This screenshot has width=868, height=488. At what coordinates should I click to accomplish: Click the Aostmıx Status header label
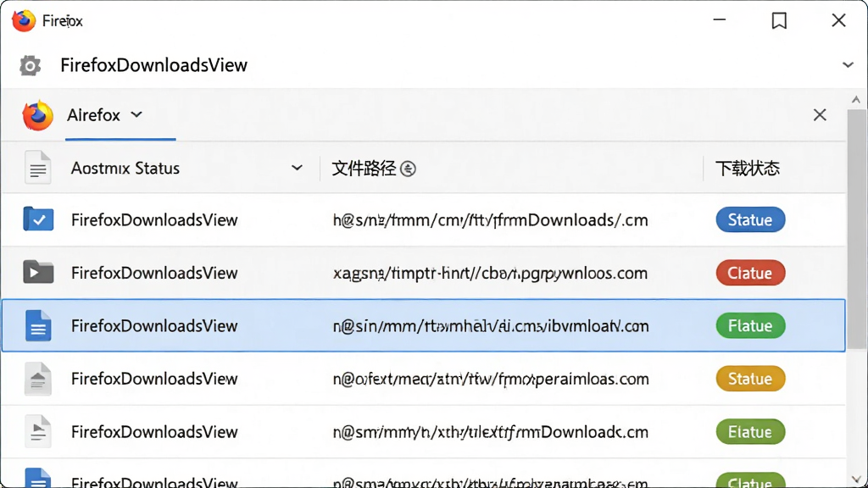pos(125,169)
